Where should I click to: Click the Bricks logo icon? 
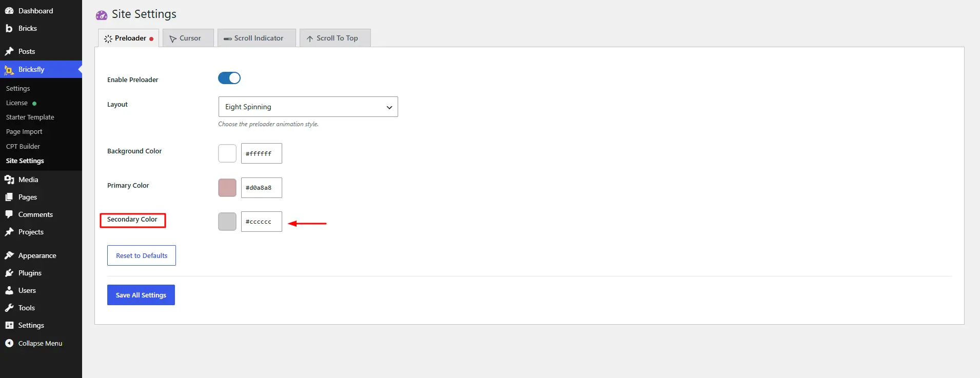point(9,28)
